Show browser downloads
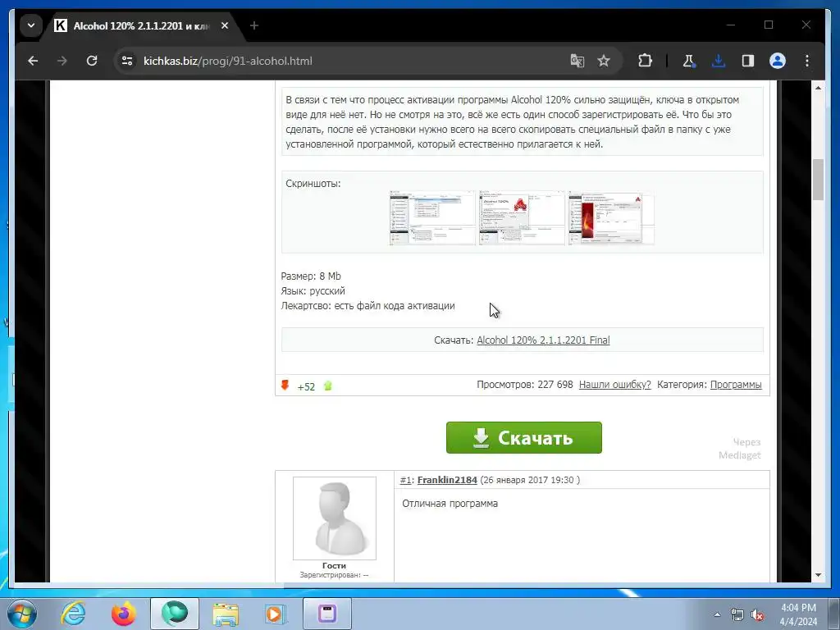Viewport: 840px width, 630px height. (x=719, y=61)
